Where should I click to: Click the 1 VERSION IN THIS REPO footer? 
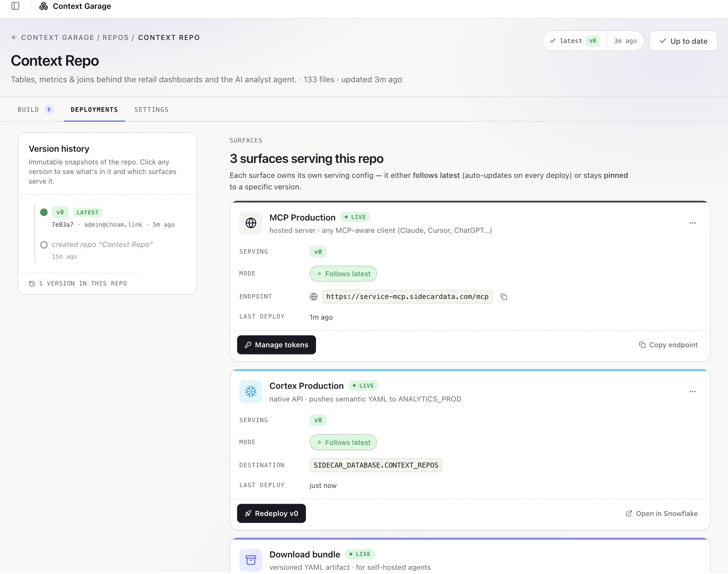[78, 284]
